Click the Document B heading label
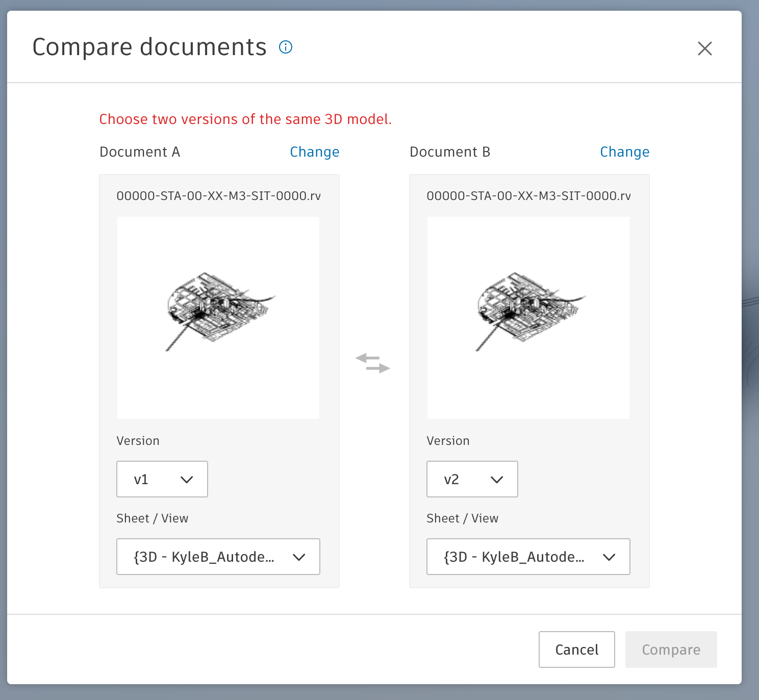The image size is (759, 700). (449, 152)
